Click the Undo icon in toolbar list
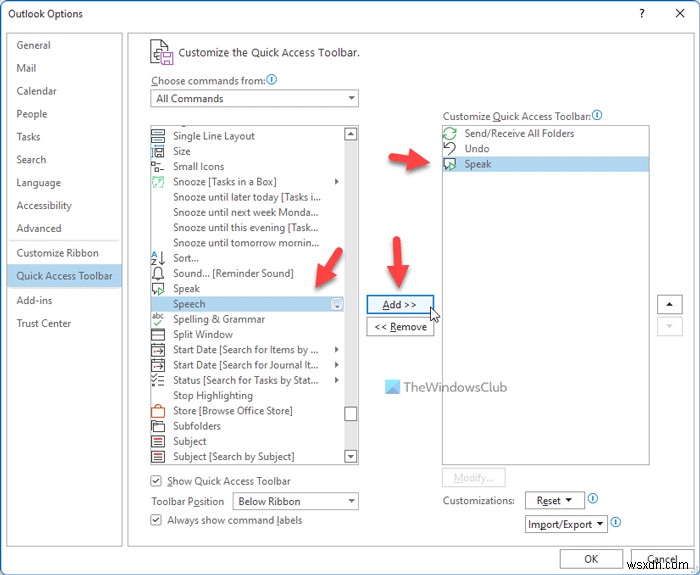The width and height of the screenshot is (700, 575). 450,148
